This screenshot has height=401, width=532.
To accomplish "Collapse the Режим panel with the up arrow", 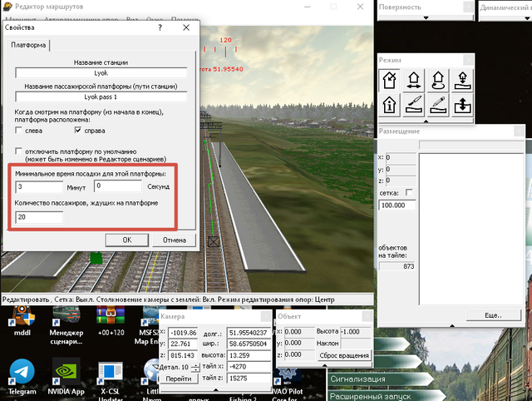I will pyautogui.click(x=426, y=121).
